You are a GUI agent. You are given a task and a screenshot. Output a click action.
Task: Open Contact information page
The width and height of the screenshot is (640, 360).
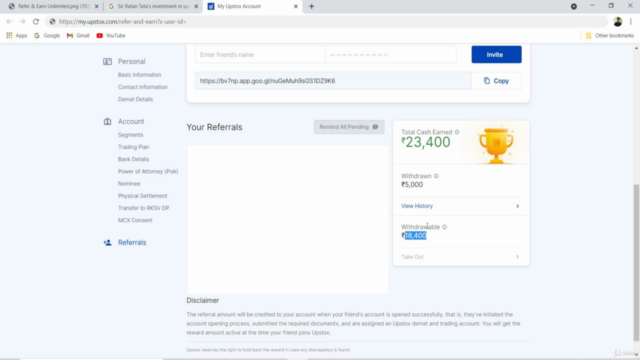tap(143, 87)
